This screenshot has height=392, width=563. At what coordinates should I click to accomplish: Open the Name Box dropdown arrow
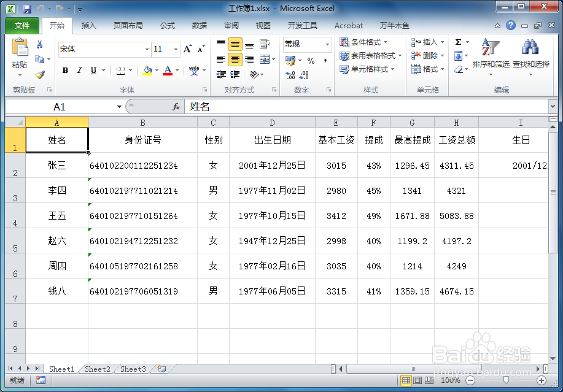pyautogui.click(x=119, y=107)
